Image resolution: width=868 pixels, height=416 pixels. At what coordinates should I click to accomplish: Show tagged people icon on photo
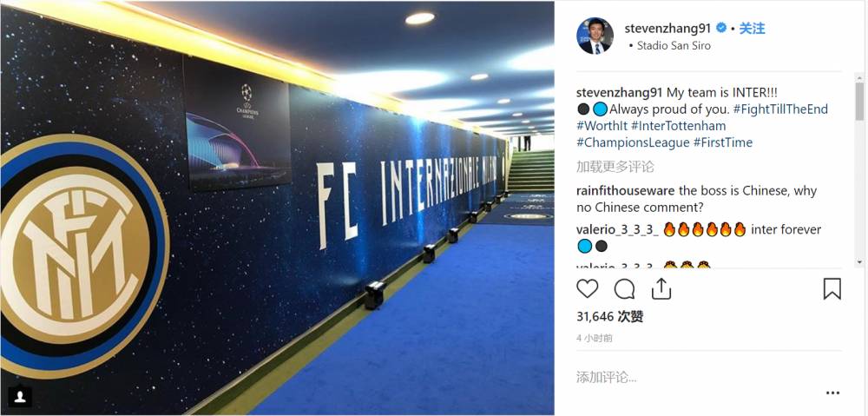pos(20,396)
